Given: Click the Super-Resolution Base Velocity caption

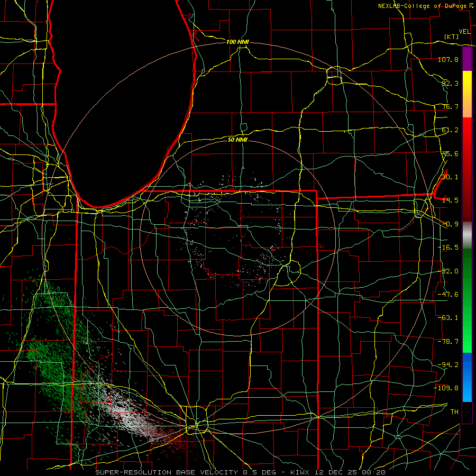Looking at the screenshot, I should click(x=241, y=472).
